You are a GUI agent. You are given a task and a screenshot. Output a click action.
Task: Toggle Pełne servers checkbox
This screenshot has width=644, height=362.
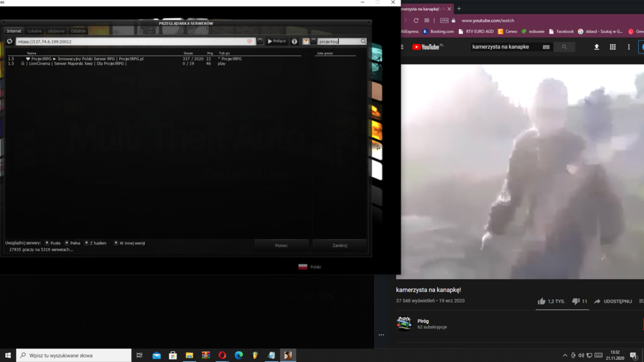66,243
